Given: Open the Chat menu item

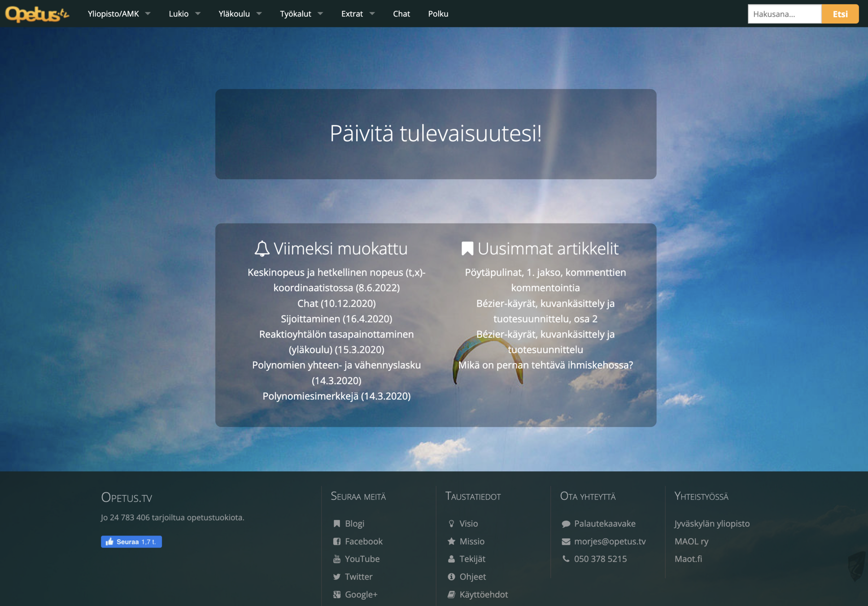Looking at the screenshot, I should (401, 14).
